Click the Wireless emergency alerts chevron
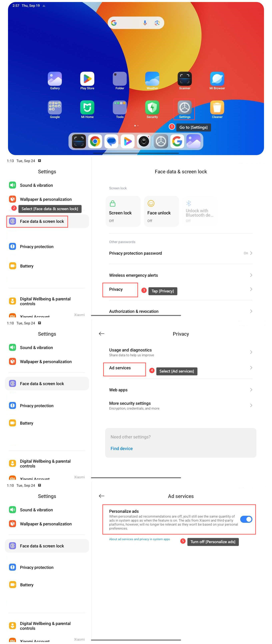 pos(251,275)
